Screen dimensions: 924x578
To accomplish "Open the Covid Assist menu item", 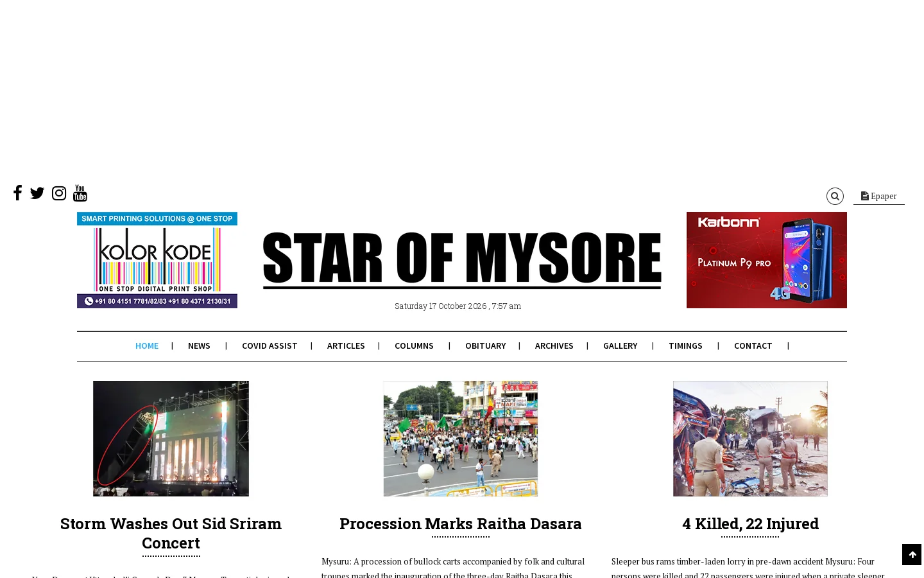I will pyautogui.click(x=269, y=346).
